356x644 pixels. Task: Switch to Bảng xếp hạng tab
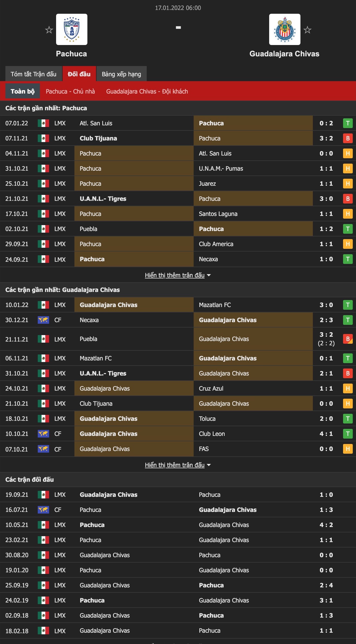click(x=121, y=74)
